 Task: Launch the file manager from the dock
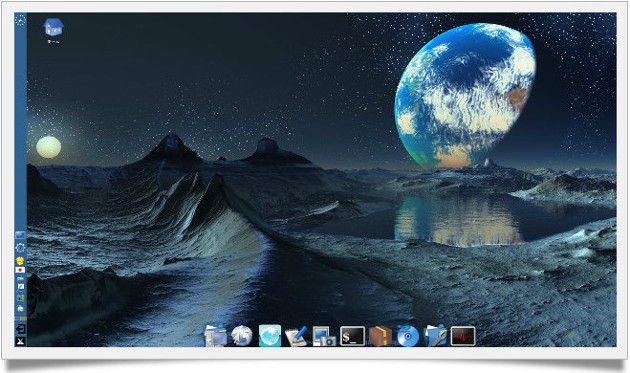(216, 336)
